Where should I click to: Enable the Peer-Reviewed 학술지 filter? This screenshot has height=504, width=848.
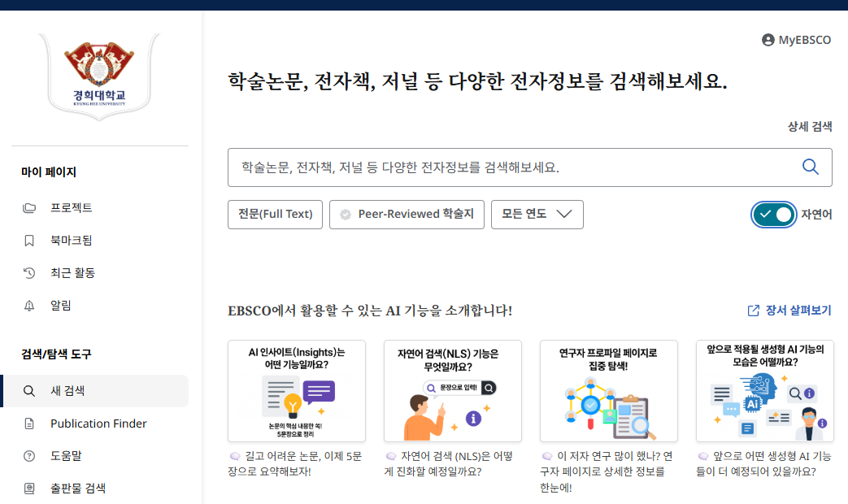coord(407,215)
